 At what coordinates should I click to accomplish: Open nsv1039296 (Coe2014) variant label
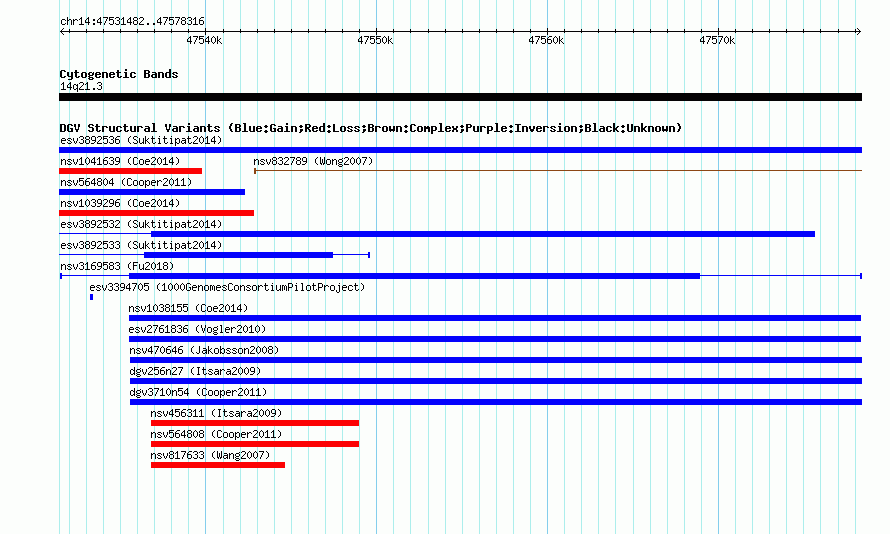point(120,204)
